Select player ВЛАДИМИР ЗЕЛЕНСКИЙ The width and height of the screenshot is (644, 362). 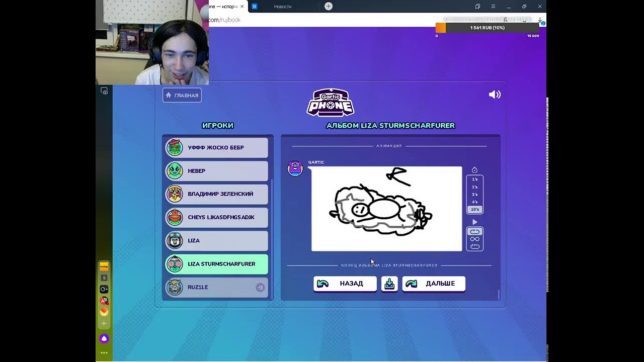[216, 194]
